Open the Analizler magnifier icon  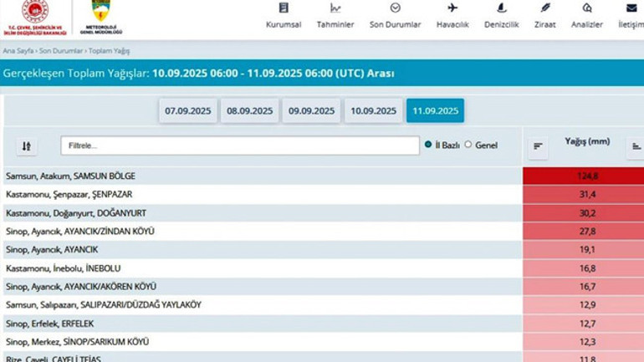(587, 8)
